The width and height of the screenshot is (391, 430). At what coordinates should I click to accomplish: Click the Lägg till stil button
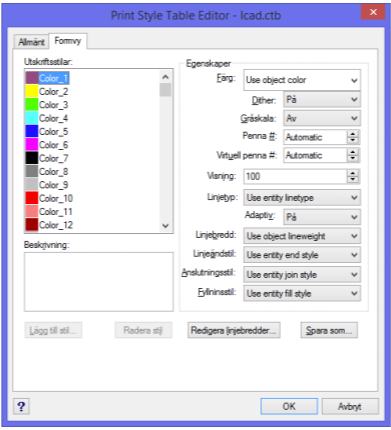point(53,330)
